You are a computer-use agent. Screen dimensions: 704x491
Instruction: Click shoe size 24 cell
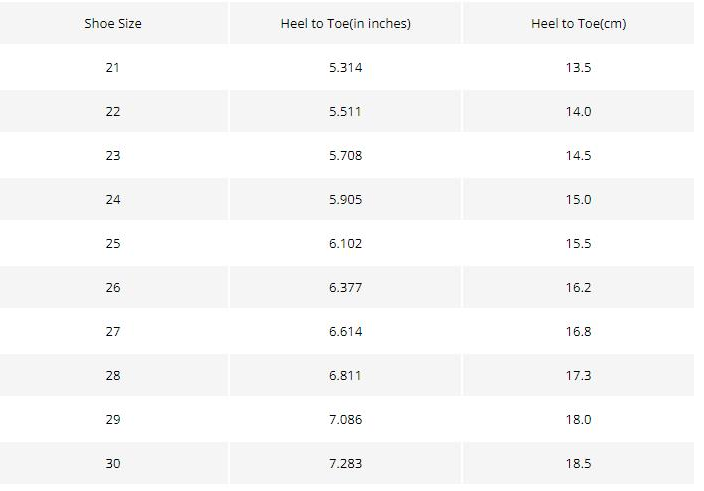pyautogui.click(x=113, y=199)
